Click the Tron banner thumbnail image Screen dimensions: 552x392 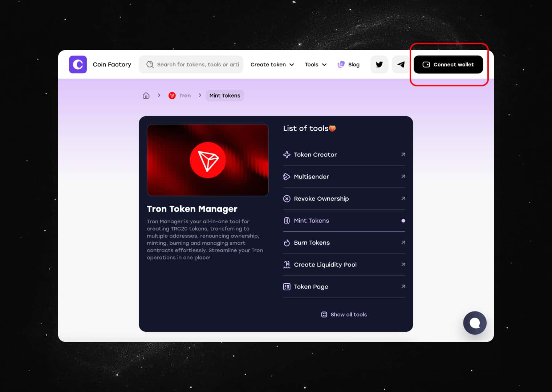tap(208, 160)
